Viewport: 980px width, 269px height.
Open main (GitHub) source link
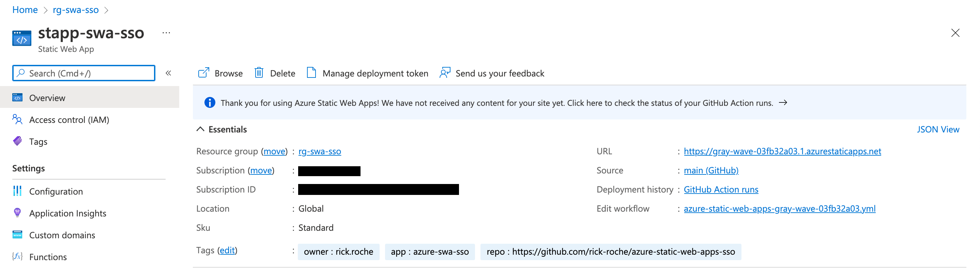(711, 170)
